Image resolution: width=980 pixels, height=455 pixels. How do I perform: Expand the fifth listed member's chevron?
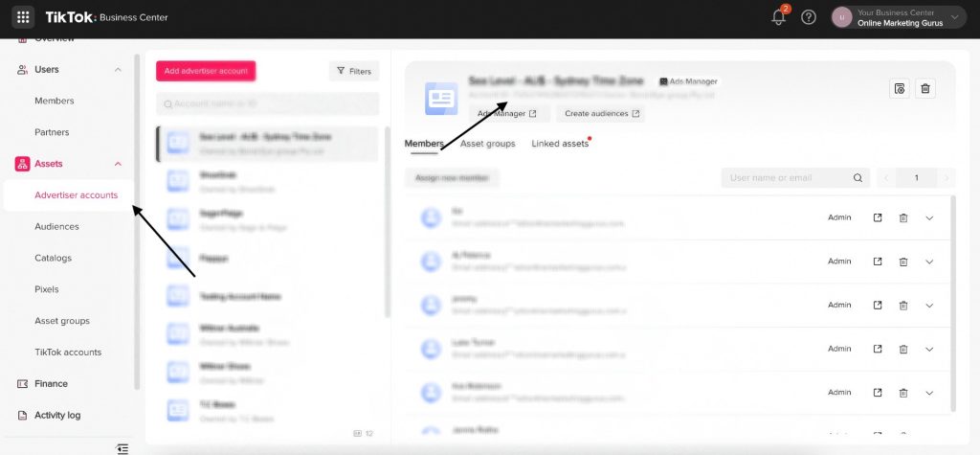[x=929, y=393]
